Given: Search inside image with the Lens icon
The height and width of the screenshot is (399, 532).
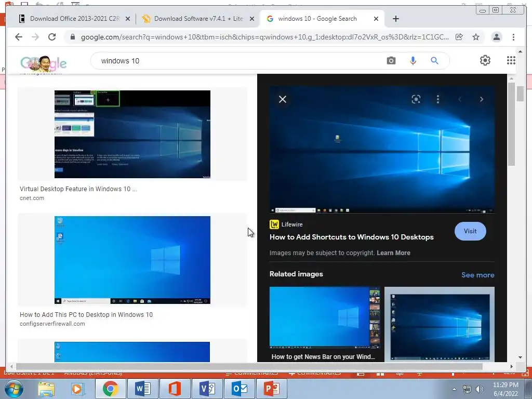Looking at the screenshot, I should pyautogui.click(x=416, y=99).
